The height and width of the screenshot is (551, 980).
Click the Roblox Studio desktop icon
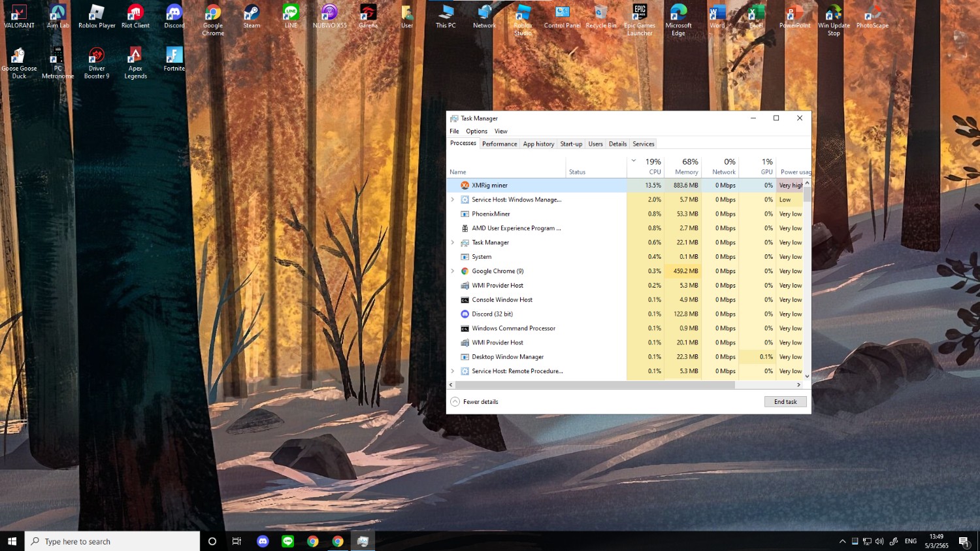tap(523, 20)
